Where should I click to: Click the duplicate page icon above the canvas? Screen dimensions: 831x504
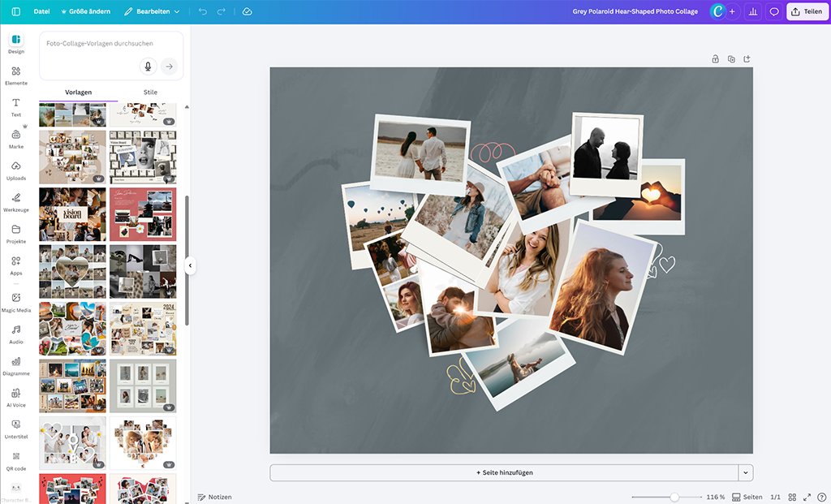(731, 58)
